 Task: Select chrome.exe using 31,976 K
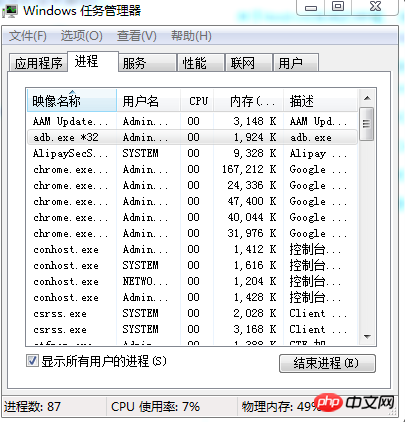[x=192, y=233]
